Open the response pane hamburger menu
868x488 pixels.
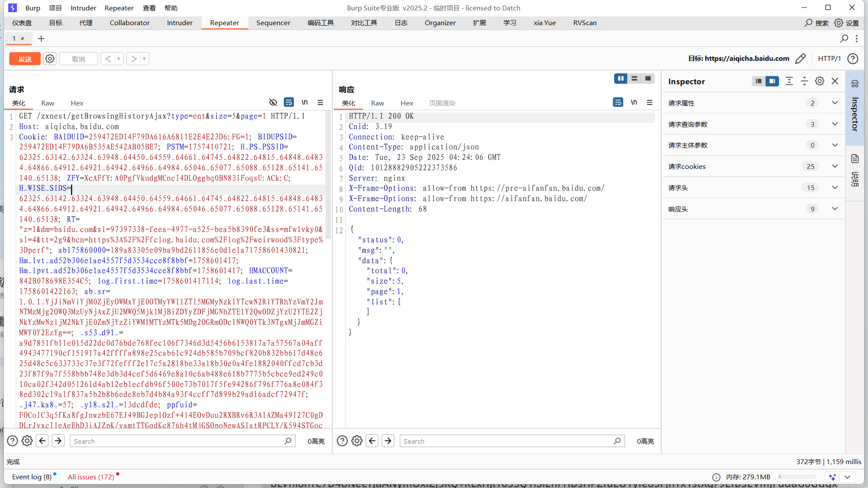(x=650, y=102)
